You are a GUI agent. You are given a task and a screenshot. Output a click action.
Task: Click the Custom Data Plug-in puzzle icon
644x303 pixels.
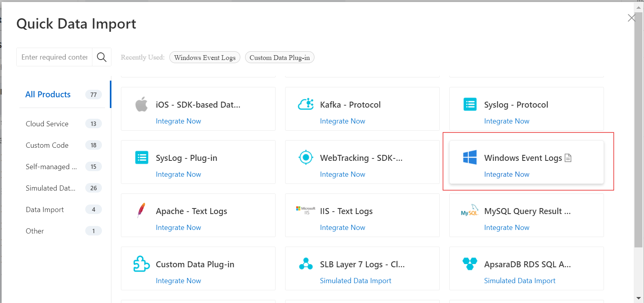coord(142,264)
